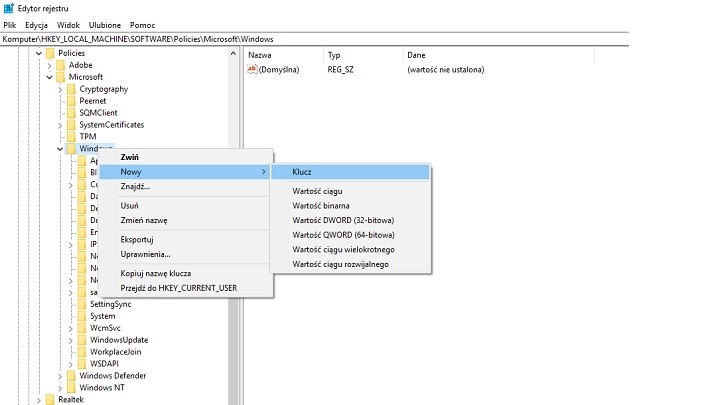Select Wartość ciągu wielokrotnego
The image size is (720, 405).
tap(350, 250)
